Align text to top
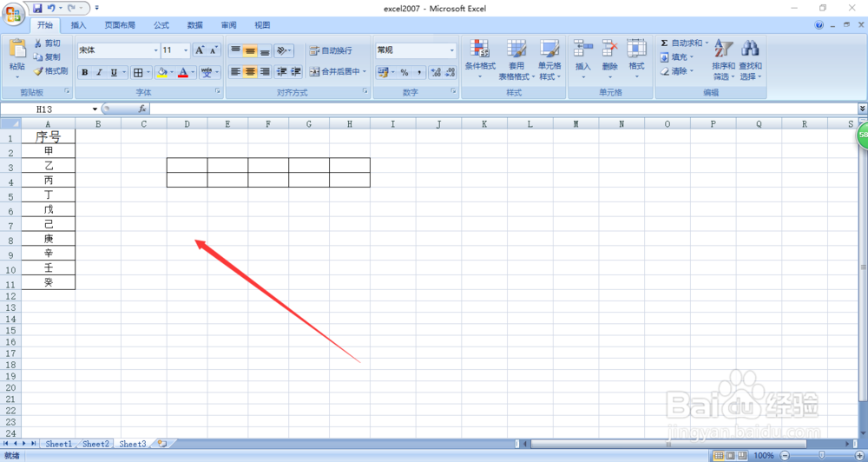The image size is (868, 462). [x=235, y=51]
